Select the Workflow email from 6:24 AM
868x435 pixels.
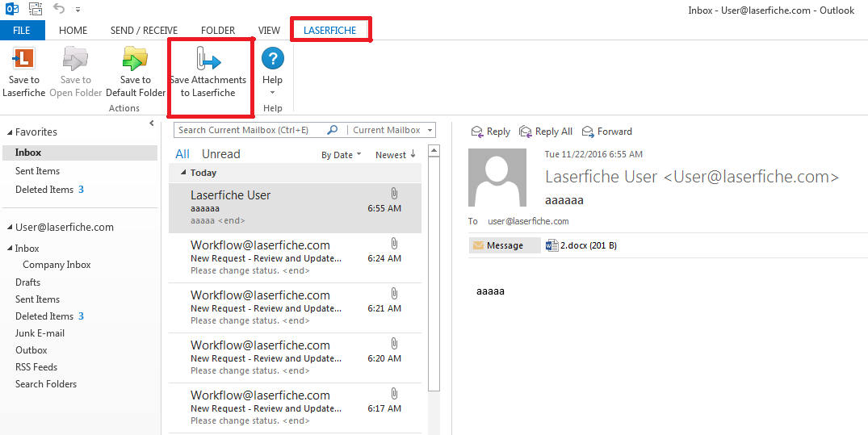295,258
